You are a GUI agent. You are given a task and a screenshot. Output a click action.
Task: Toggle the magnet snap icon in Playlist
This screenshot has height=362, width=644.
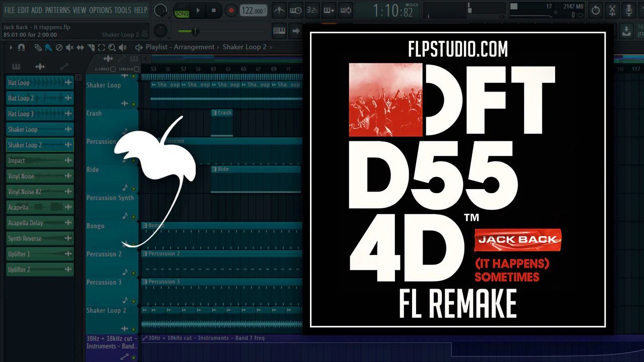(21, 47)
